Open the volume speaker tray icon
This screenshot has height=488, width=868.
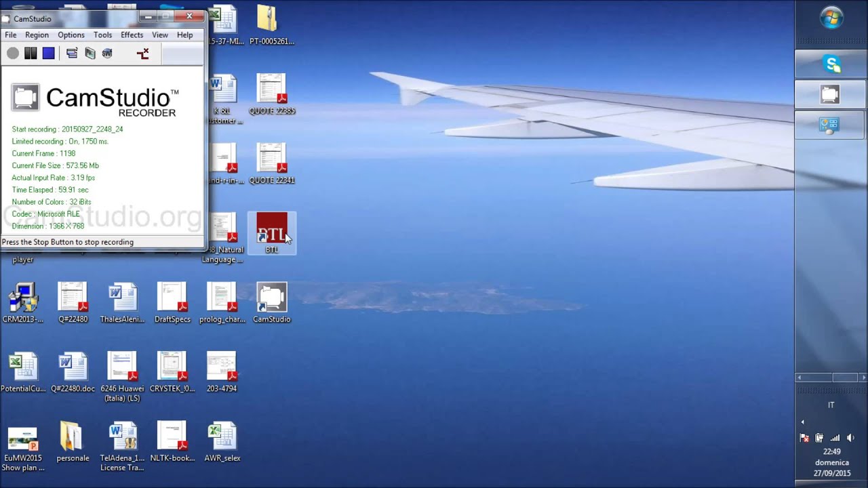[x=850, y=438]
